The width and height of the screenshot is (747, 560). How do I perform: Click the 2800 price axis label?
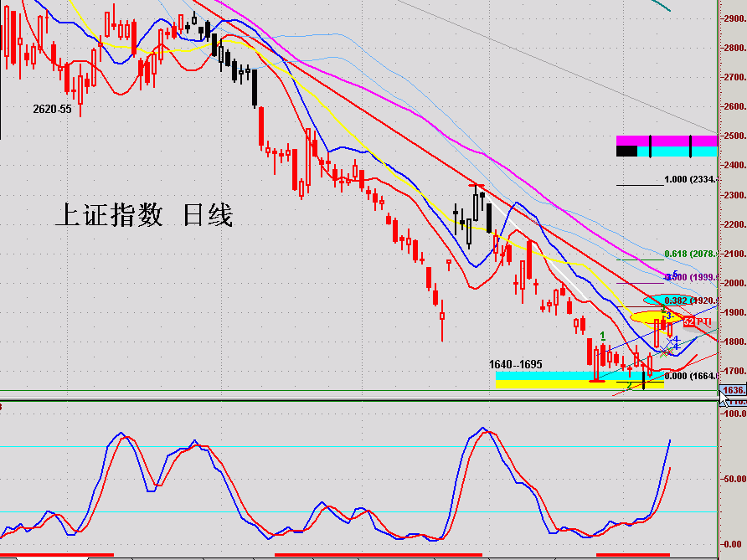point(734,48)
